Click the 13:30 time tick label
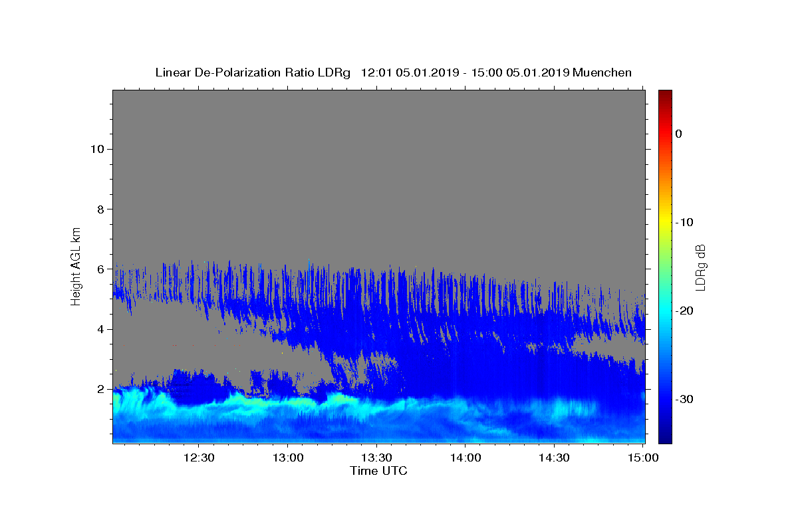Viewport: 798px width, 532px height. pyautogui.click(x=376, y=458)
